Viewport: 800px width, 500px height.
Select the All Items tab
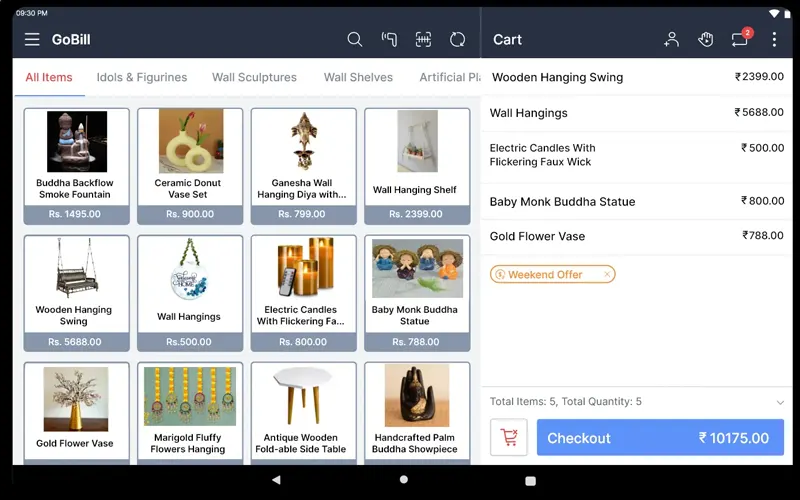[49, 78]
